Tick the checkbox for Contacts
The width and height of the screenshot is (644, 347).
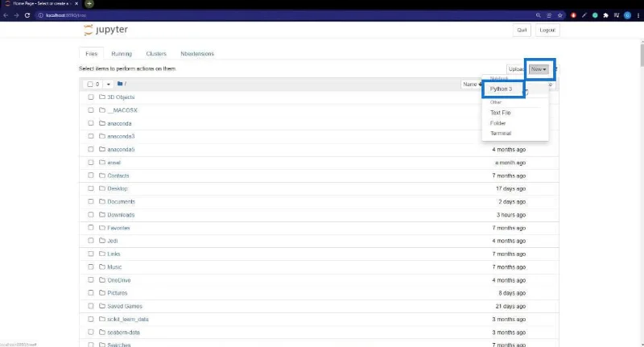(x=91, y=176)
